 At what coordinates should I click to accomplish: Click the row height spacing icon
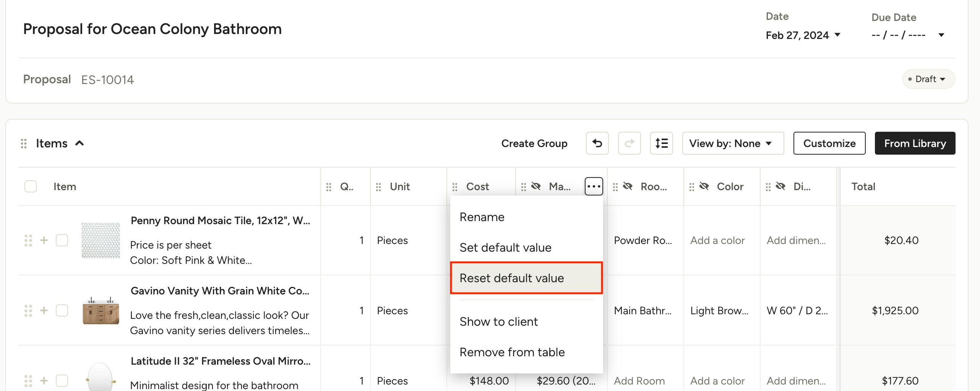(661, 143)
